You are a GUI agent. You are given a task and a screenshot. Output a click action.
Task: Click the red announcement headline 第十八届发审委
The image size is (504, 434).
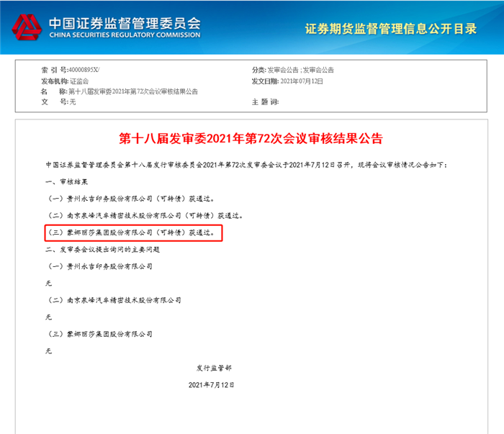251,138
